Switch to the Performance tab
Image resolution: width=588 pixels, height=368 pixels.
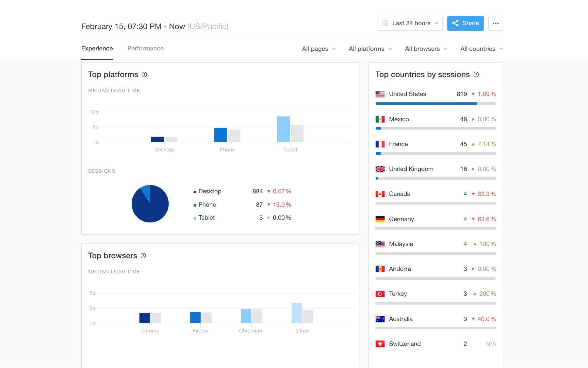[145, 48]
